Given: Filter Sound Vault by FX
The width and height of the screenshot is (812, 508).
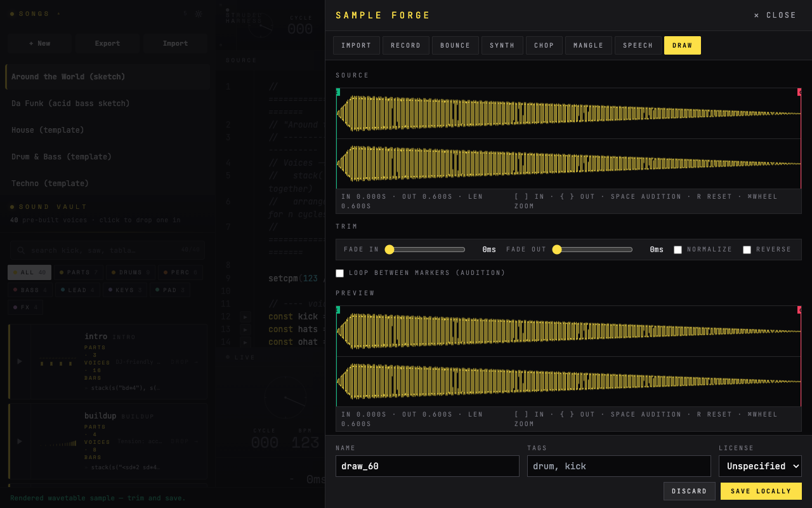Looking at the screenshot, I should [x=25, y=307].
